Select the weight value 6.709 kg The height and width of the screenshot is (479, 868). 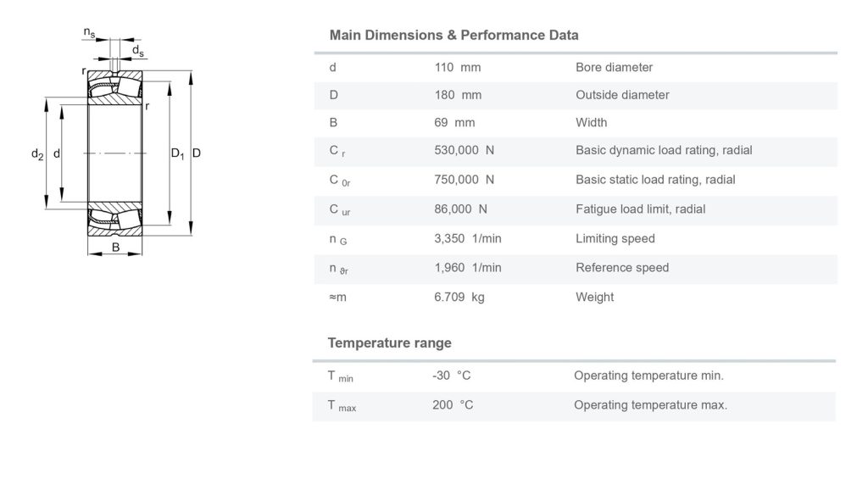[x=459, y=297]
